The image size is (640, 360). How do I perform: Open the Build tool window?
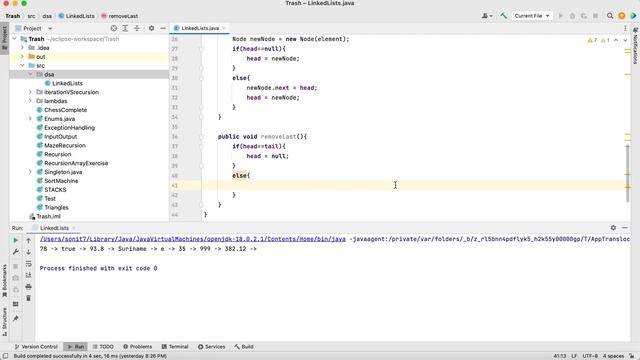tap(244, 347)
